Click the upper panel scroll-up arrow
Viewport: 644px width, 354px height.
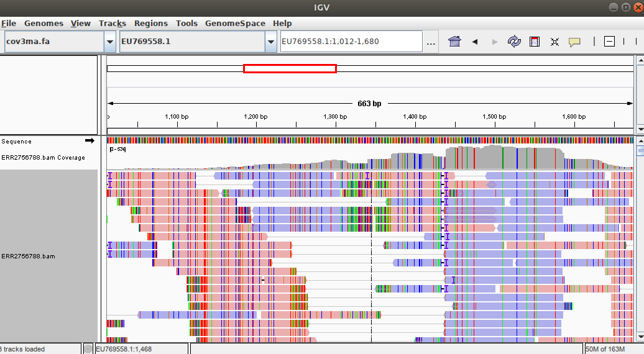640,60
